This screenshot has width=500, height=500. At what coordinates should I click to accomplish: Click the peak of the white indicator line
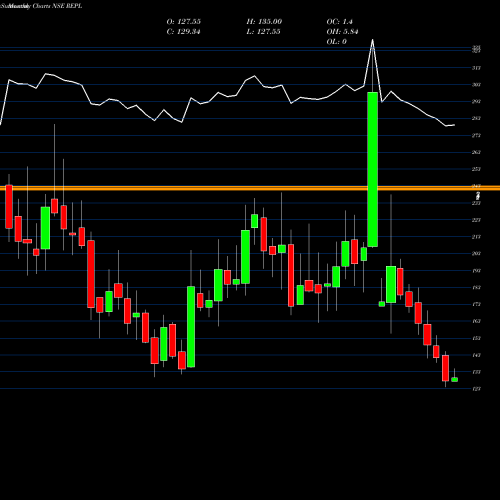(x=373, y=40)
